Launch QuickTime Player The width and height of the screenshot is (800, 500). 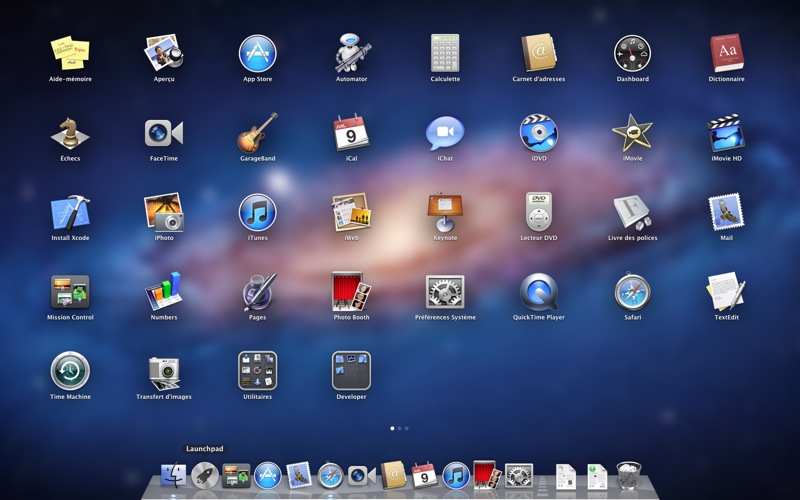[x=539, y=292]
